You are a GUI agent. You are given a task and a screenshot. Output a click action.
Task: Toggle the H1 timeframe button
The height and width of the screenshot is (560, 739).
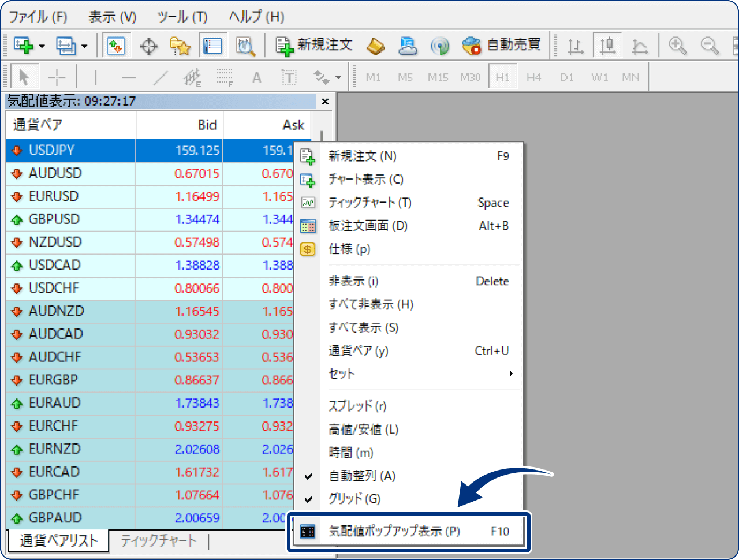[502, 76]
